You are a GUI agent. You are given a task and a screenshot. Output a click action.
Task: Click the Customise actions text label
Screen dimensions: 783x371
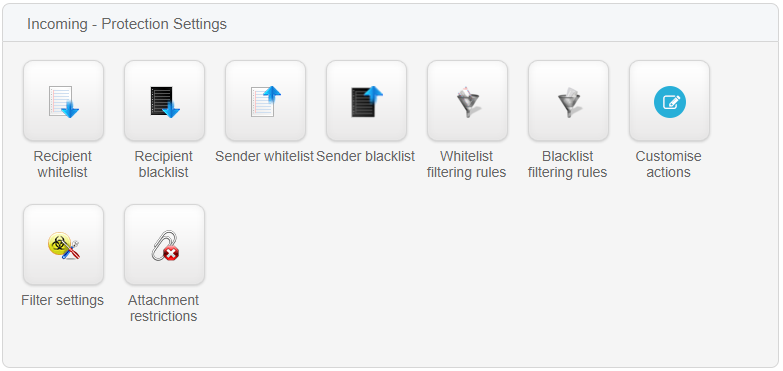click(x=669, y=164)
